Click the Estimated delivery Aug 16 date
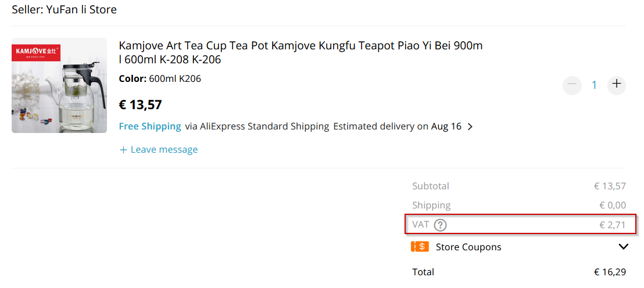 point(446,127)
